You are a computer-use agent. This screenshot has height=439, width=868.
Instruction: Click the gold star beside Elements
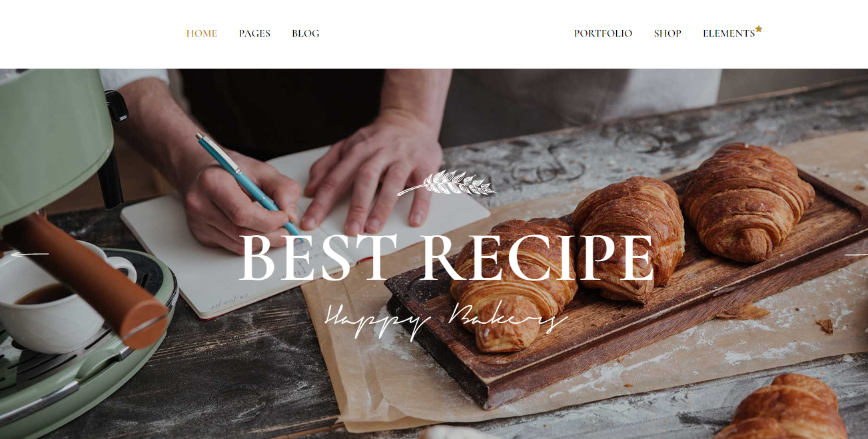tap(759, 29)
